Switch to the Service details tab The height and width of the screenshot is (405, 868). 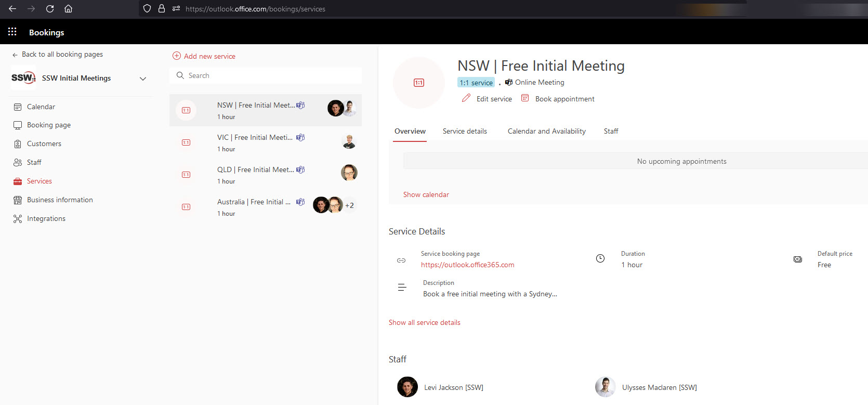(x=465, y=131)
